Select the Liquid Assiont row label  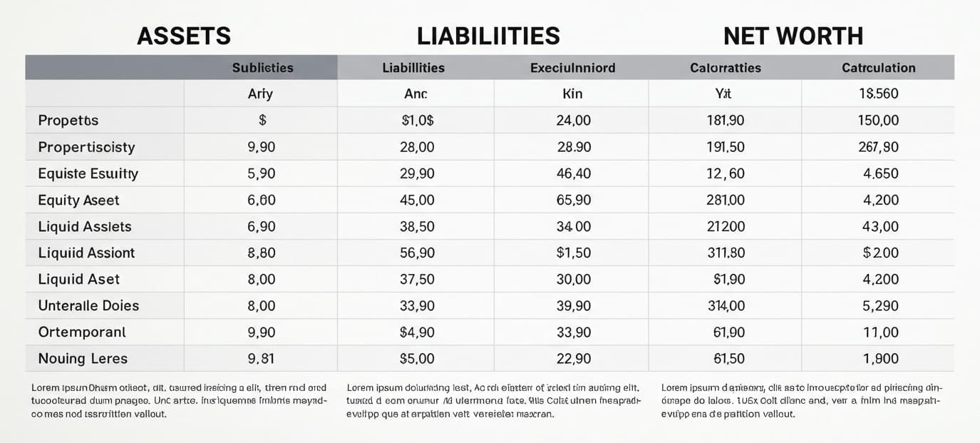pyautogui.click(x=86, y=253)
